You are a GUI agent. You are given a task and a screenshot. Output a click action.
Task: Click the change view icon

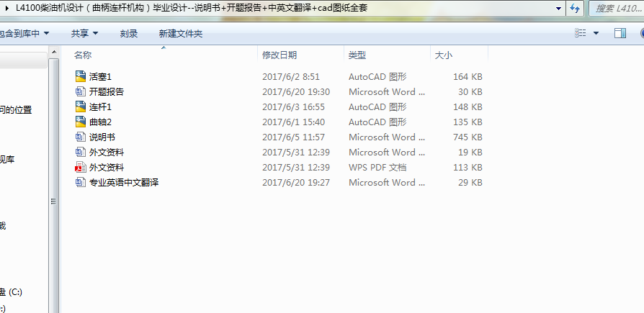coord(581,33)
